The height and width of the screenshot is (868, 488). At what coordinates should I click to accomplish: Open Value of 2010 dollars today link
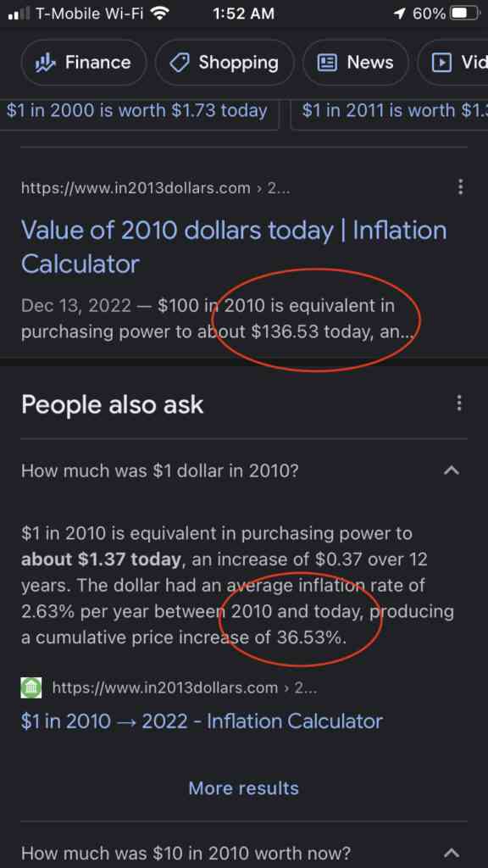234,247
